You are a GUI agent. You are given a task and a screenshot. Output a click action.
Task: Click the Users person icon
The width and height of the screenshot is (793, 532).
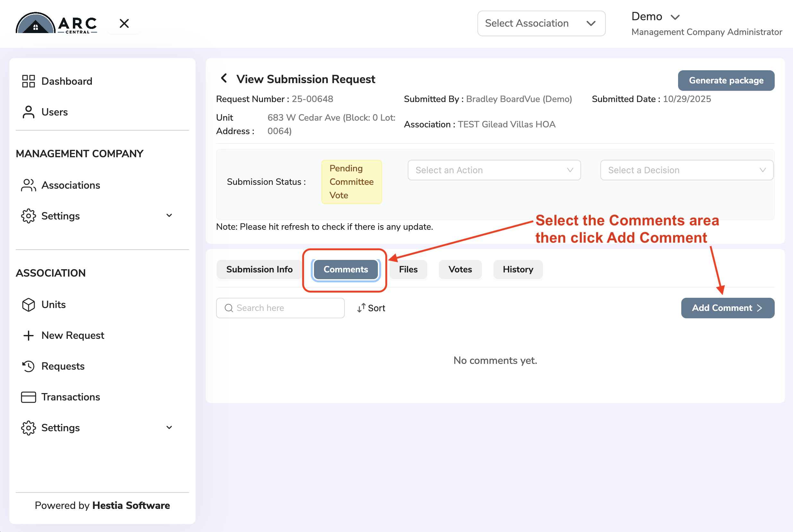click(29, 112)
